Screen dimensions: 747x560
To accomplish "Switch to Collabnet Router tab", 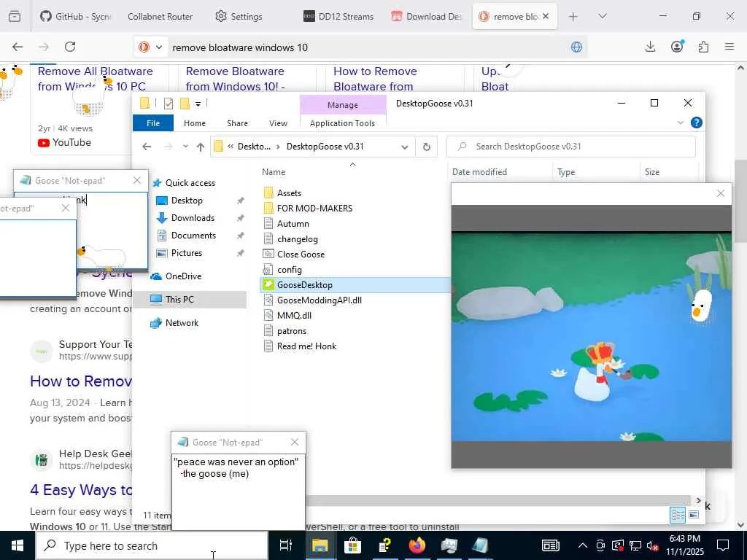I will (x=160, y=17).
